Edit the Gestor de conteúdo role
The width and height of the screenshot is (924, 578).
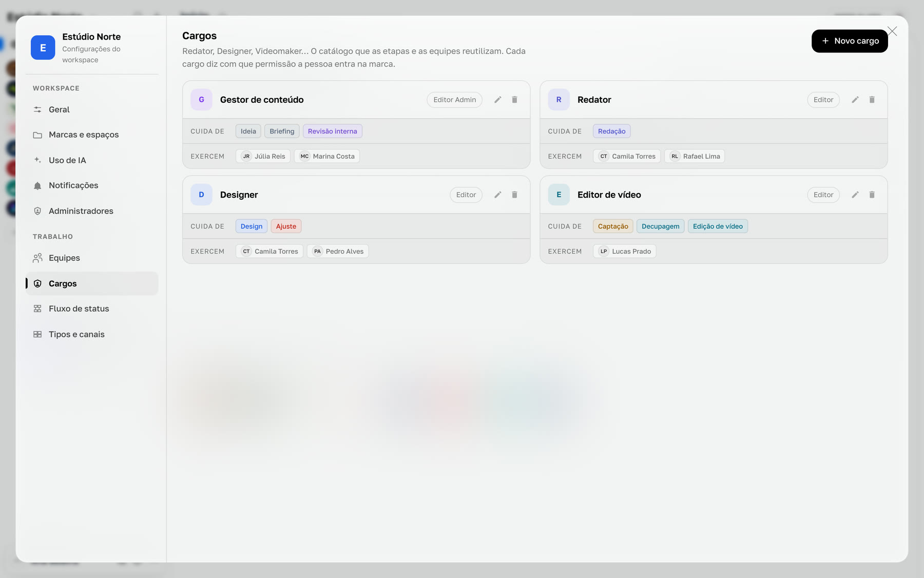(497, 100)
